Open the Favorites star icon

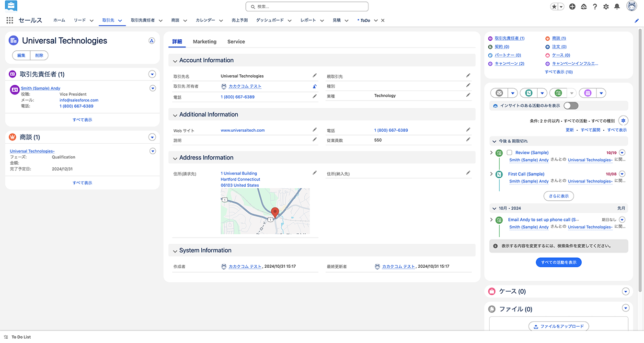[x=554, y=7]
